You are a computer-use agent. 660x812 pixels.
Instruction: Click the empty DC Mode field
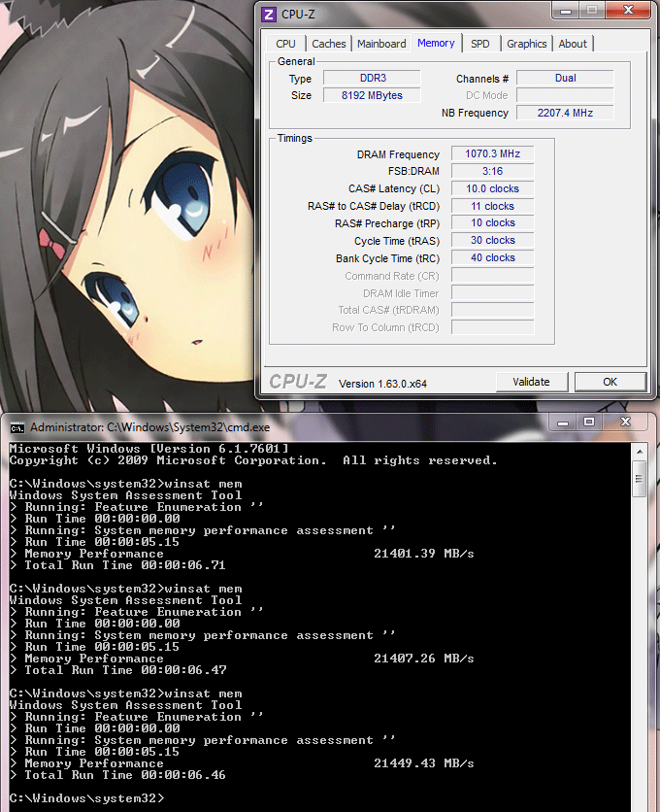pos(565,95)
